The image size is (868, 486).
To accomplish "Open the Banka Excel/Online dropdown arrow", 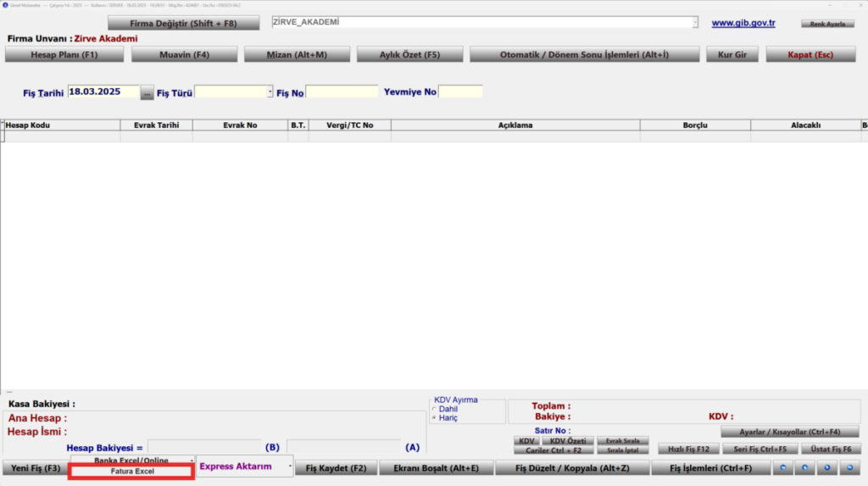I will click(x=192, y=461).
